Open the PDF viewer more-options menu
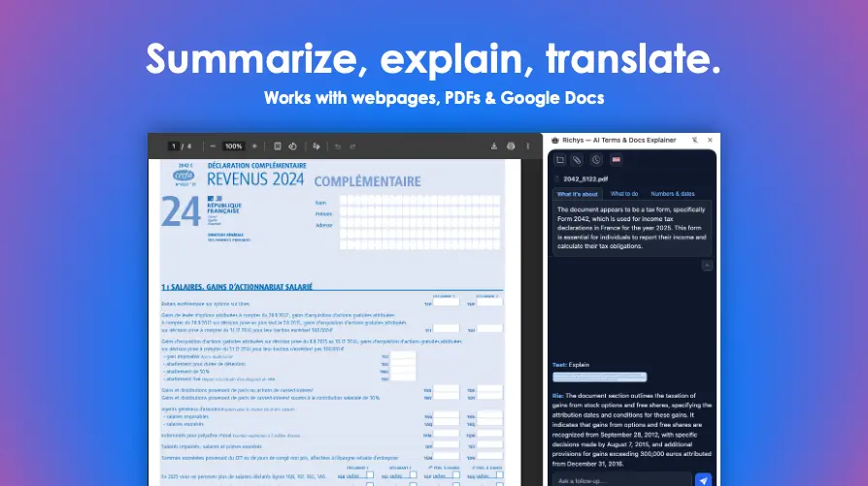 tap(527, 146)
